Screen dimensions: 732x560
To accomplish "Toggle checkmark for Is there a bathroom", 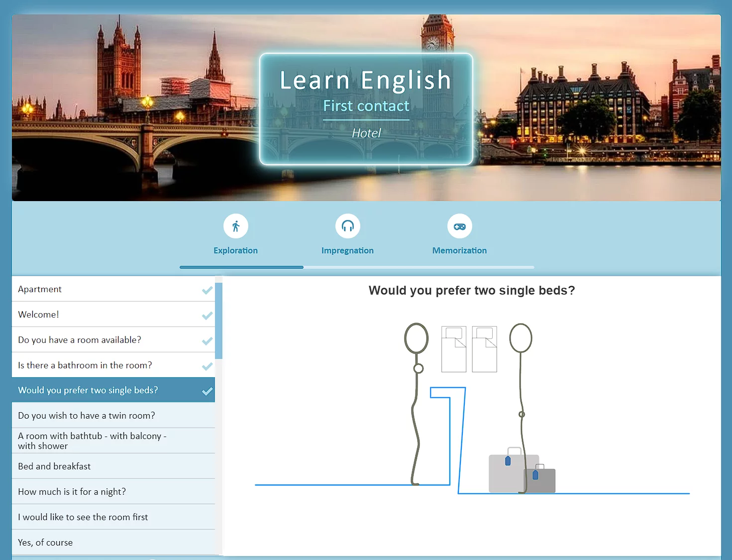I will click(x=207, y=366).
